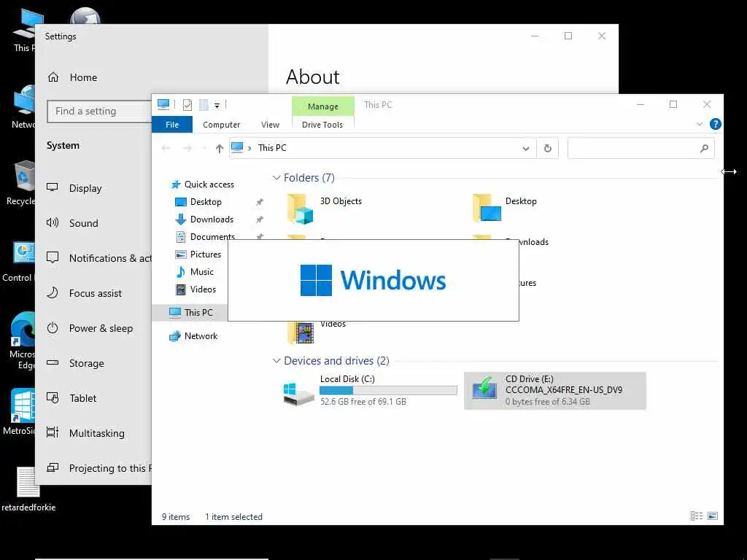Select Music in the navigation pane
The width and height of the screenshot is (747, 560).
point(201,272)
